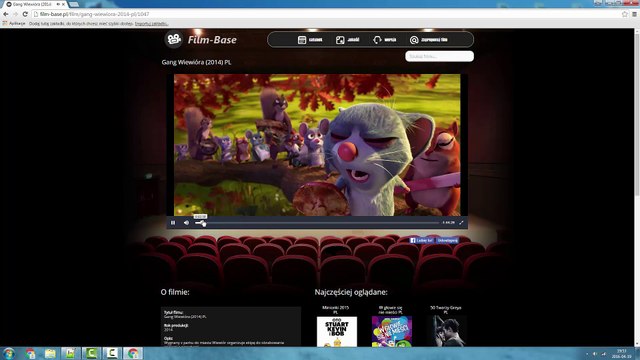640x360 pixels.
Task: Open the file explorer taskbar folder icon
Action: [50, 353]
